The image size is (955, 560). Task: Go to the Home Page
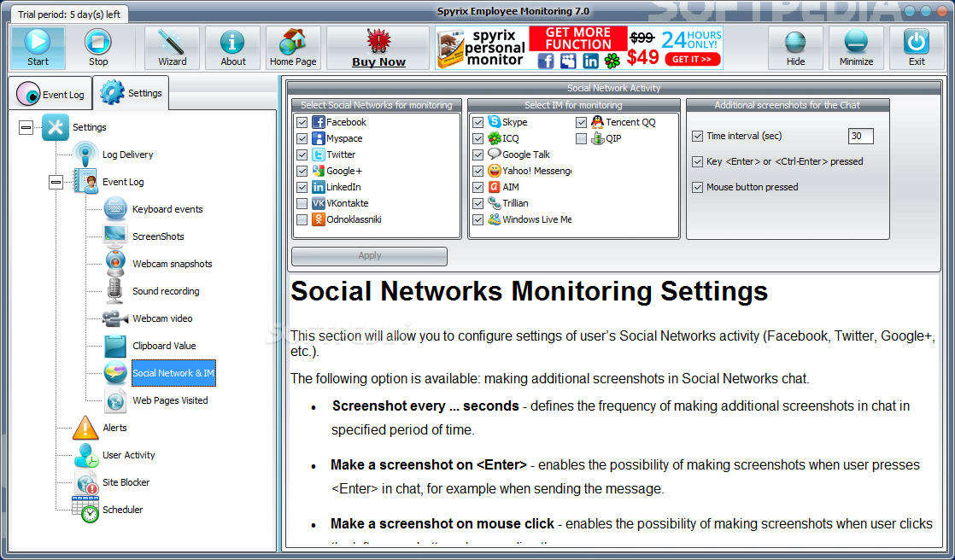click(x=293, y=48)
